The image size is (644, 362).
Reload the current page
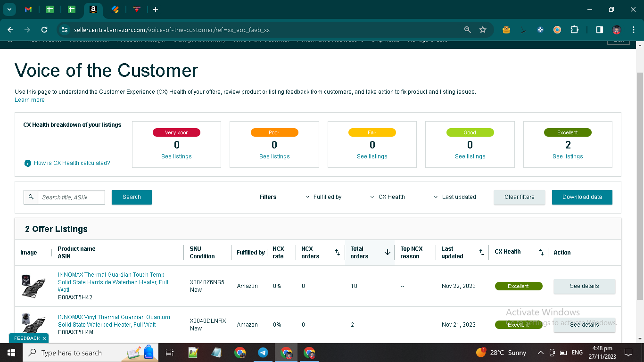44,30
